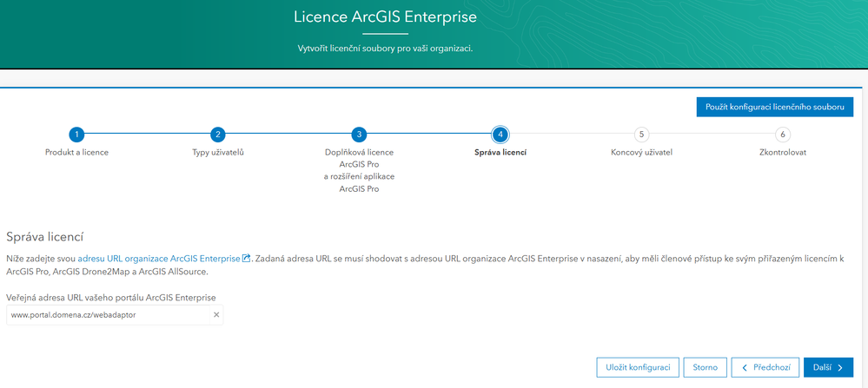Screen dimensions: 868x388
Task: Go back with Předchozí button
Action: (765, 367)
